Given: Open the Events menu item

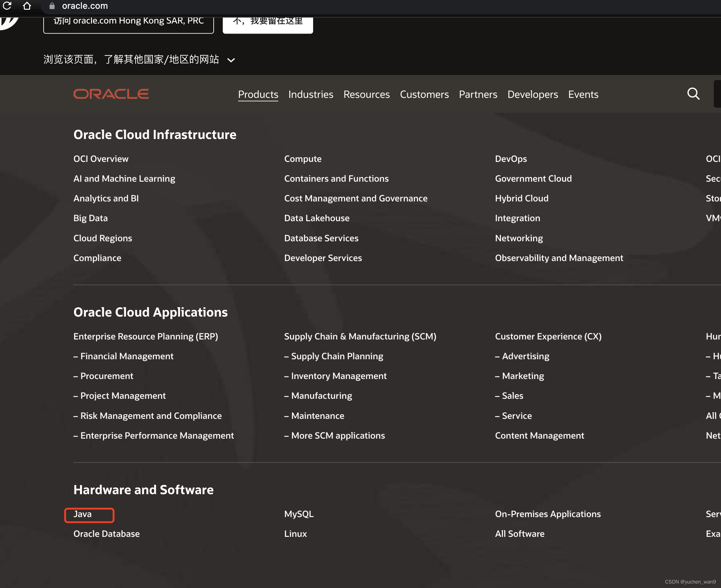Looking at the screenshot, I should tap(583, 94).
